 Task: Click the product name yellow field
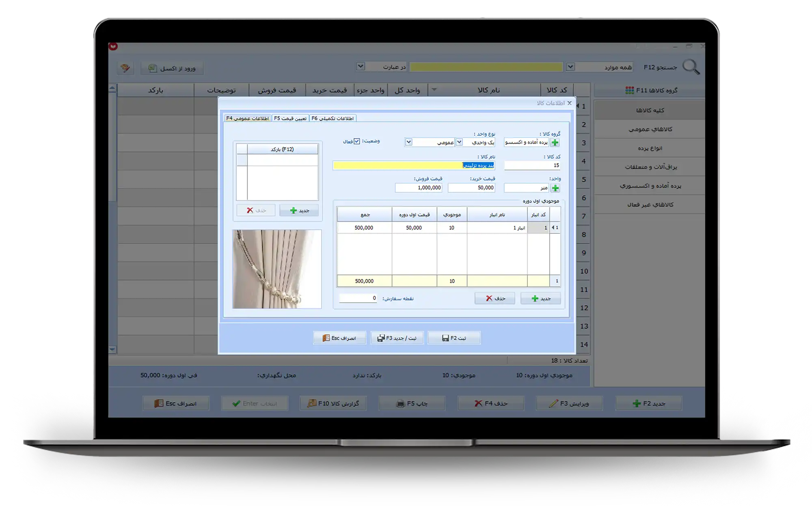(414, 165)
